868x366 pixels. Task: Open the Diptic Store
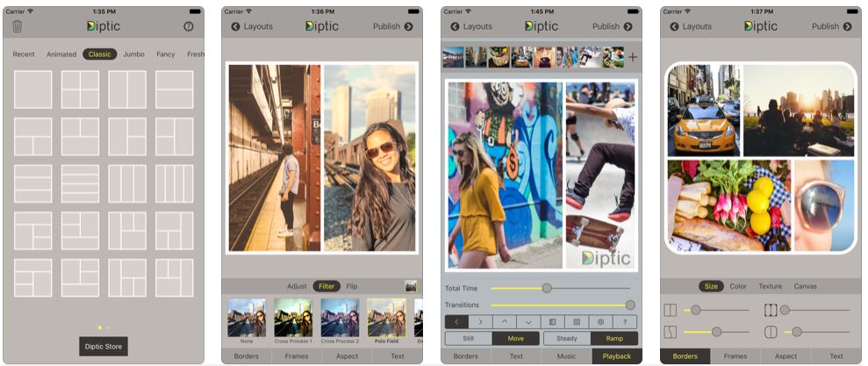(x=104, y=347)
